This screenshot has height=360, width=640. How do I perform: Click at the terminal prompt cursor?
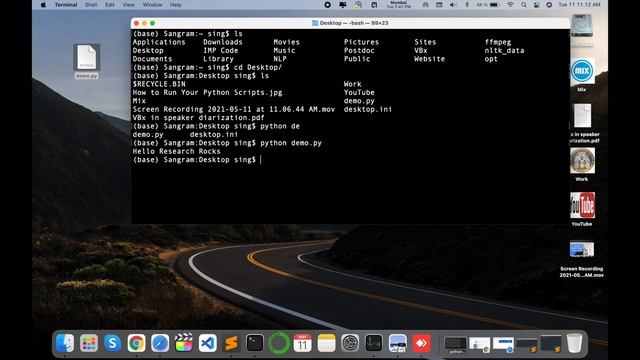tap(261, 160)
